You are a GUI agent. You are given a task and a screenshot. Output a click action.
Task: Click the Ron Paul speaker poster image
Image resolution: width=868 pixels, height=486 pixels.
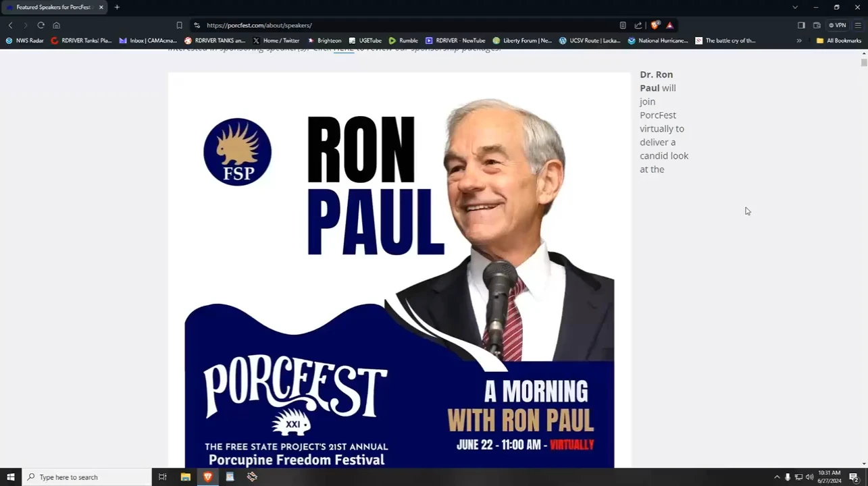(x=399, y=270)
